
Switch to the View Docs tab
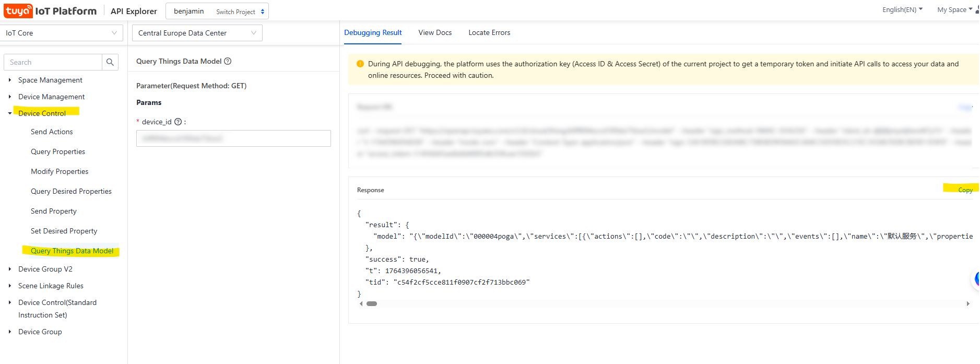coord(435,32)
